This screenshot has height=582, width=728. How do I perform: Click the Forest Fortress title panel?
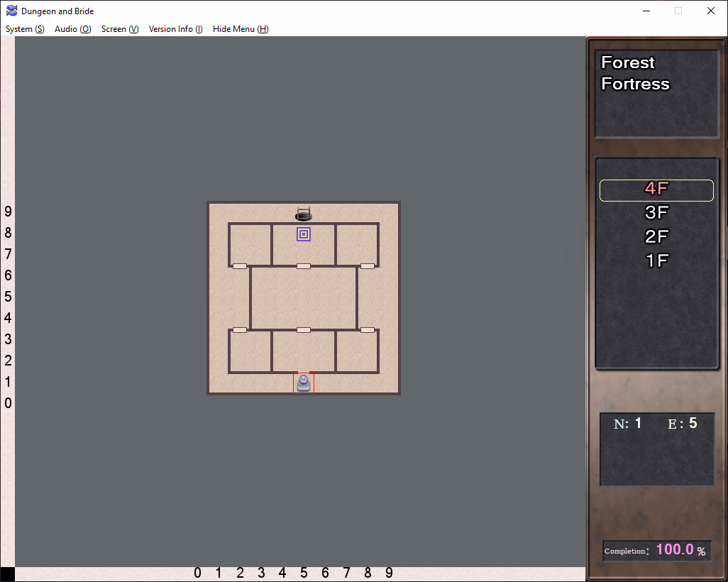[656, 93]
